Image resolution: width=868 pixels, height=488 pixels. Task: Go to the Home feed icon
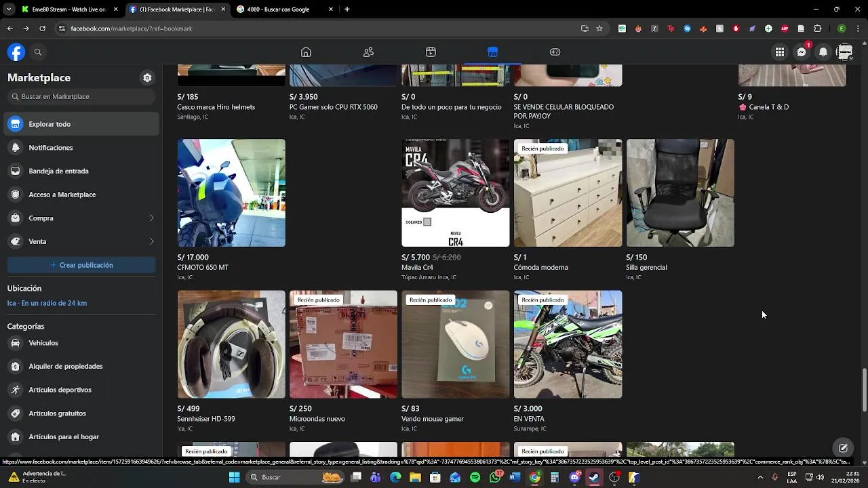click(x=306, y=52)
